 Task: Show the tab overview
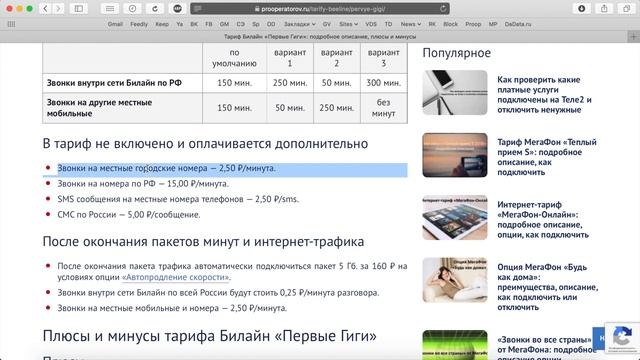[627, 9]
